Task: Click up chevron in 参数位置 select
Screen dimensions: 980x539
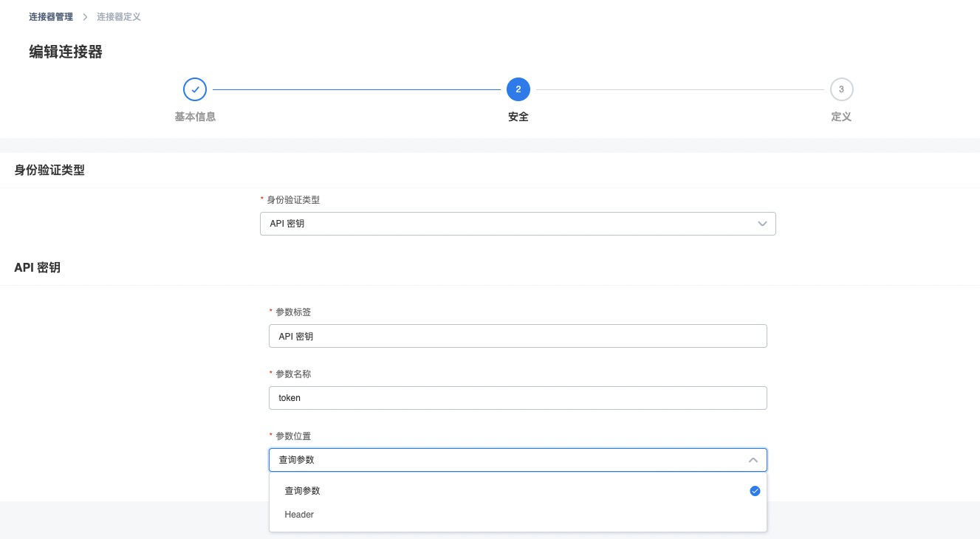Action: (753, 460)
